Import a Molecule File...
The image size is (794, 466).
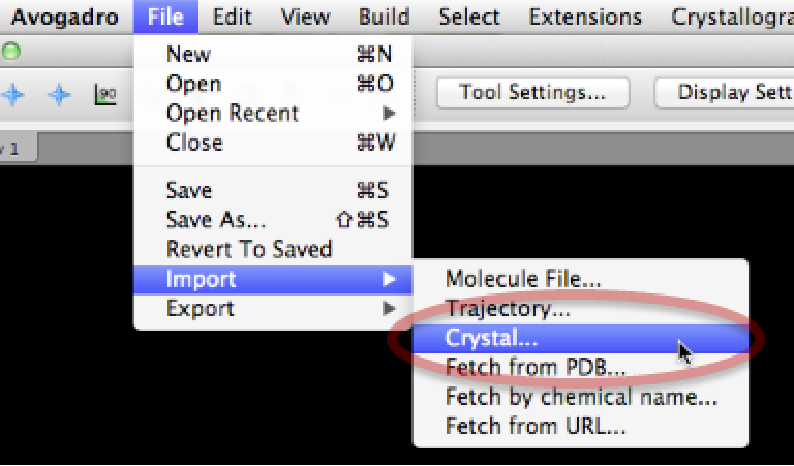(x=523, y=279)
